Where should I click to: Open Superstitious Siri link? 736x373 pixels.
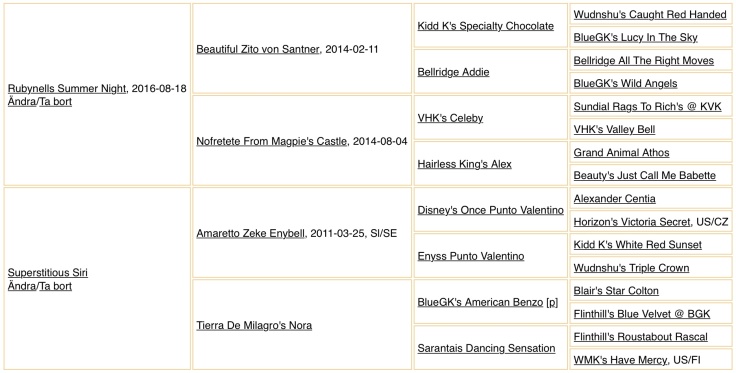tap(48, 273)
